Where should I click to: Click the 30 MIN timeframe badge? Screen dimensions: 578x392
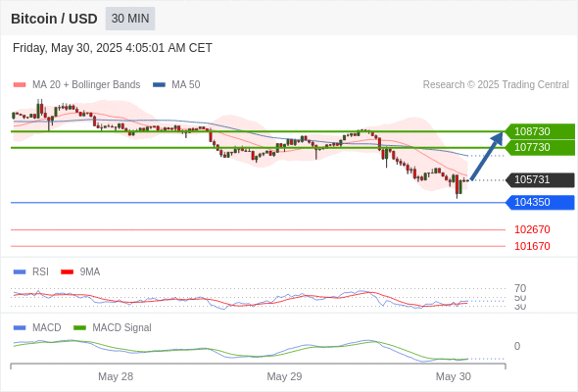pyautogui.click(x=130, y=19)
